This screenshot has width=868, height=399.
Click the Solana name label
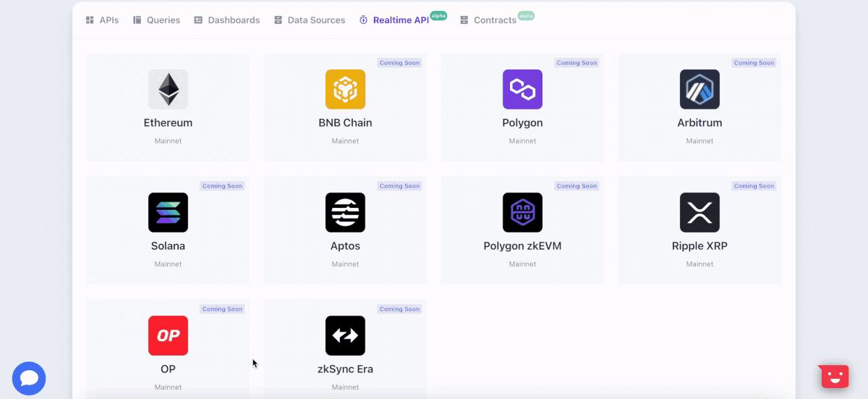tap(168, 246)
